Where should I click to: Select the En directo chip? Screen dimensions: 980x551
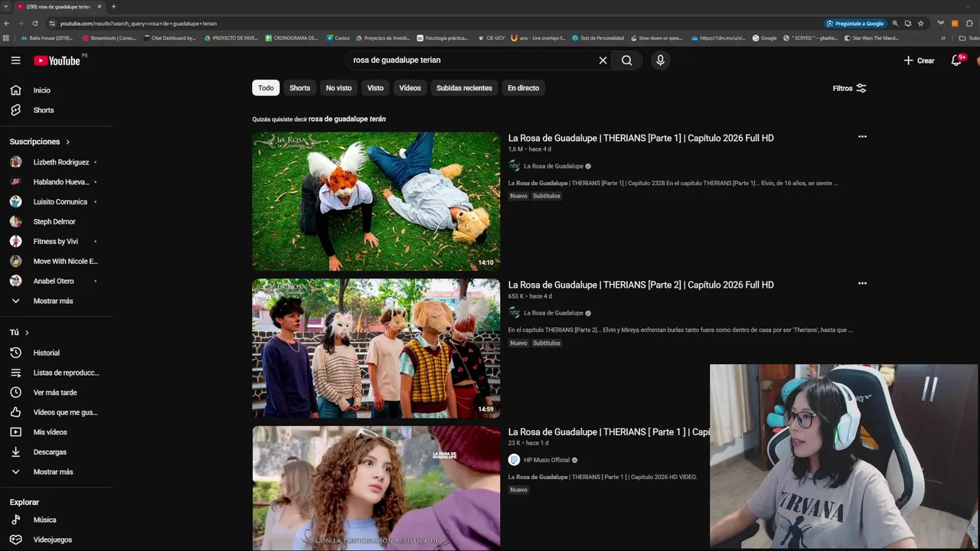pos(523,88)
